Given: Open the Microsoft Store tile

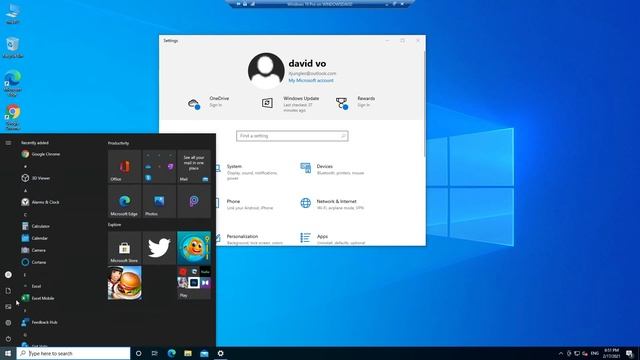Looking at the screenshot, I should tap(124, 248).
